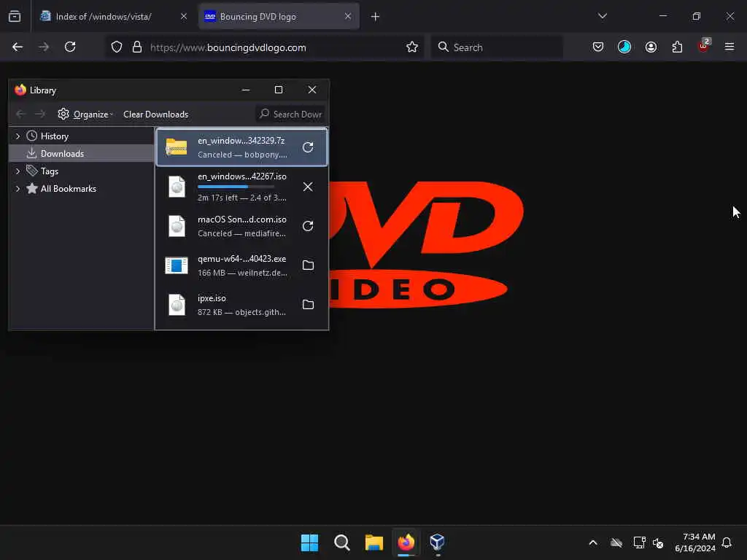Viewport: 747px width, 560px height.
Task: Expand the History tree node
Action: click(18, 136)
